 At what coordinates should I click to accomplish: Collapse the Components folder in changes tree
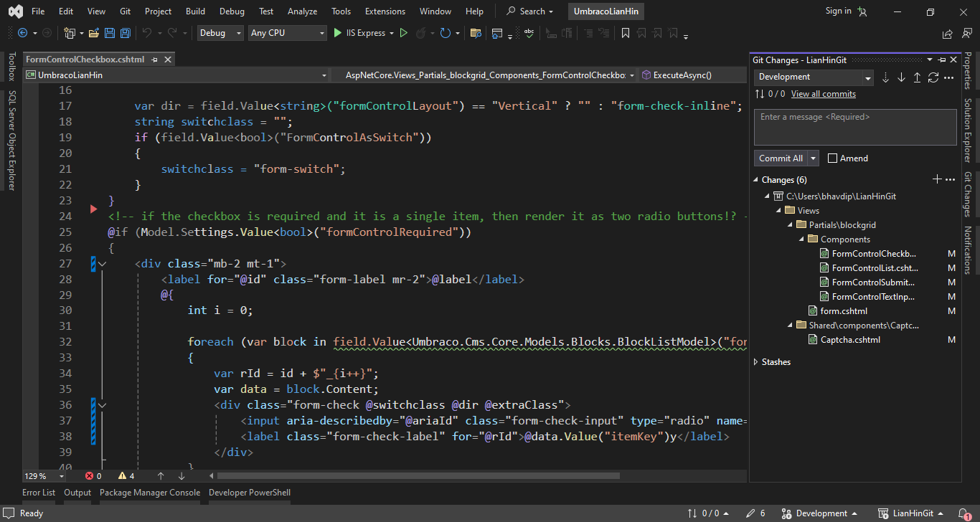(802, 239)
